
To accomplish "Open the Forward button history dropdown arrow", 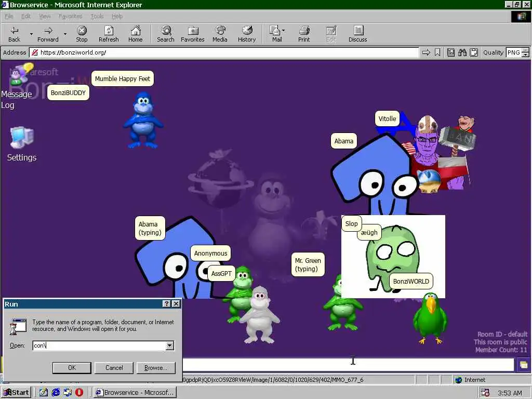I will pos(65,34).
